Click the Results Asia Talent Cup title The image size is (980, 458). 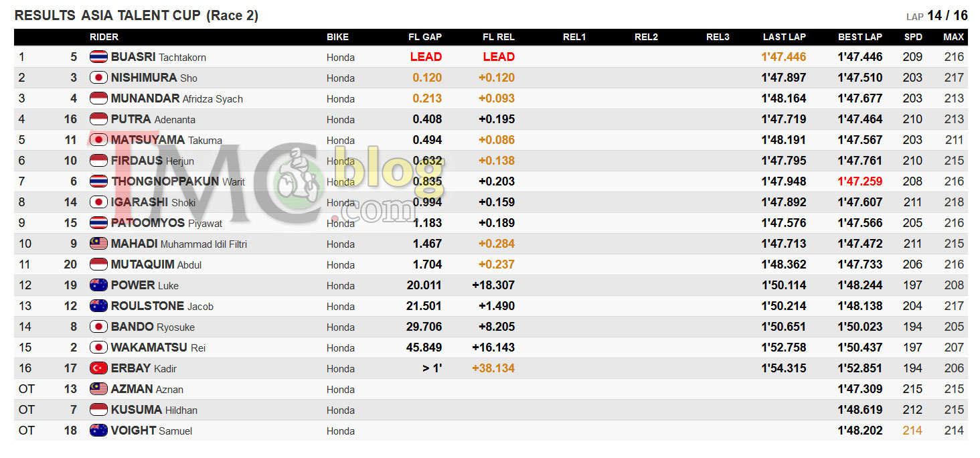(x=136, y=15)
